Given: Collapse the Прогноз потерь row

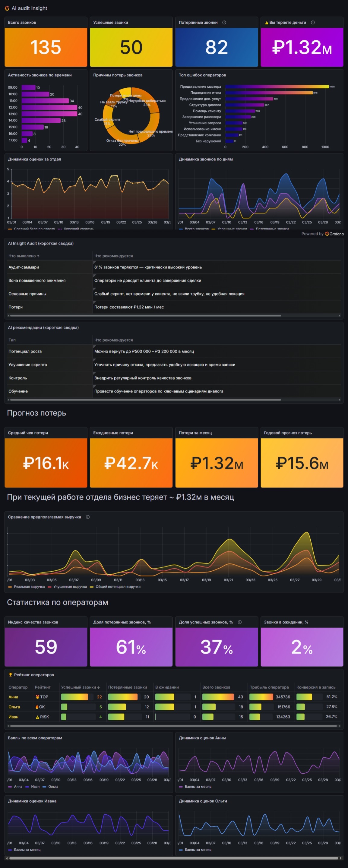Looking at the screenshot, I should 36,413.
